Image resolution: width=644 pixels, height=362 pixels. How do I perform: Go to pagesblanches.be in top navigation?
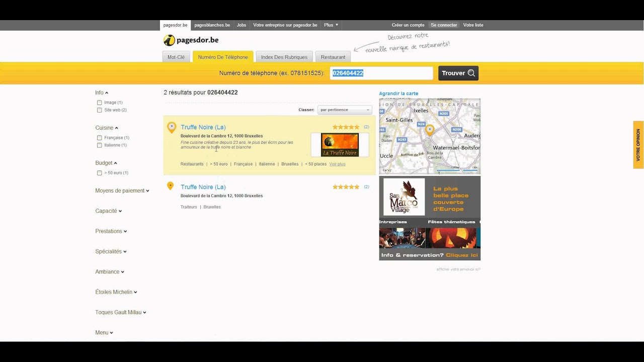tap(212, 25)
